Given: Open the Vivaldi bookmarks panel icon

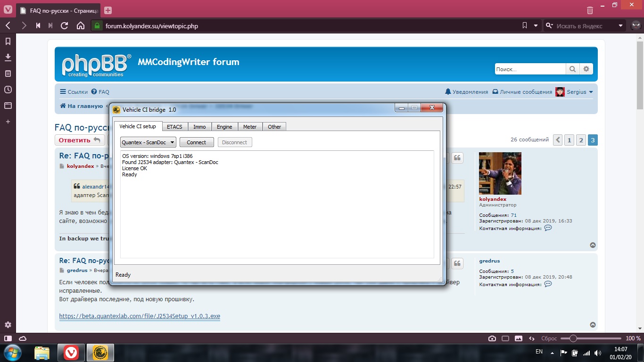Looking at the screenshot, I should click(8, 41).
